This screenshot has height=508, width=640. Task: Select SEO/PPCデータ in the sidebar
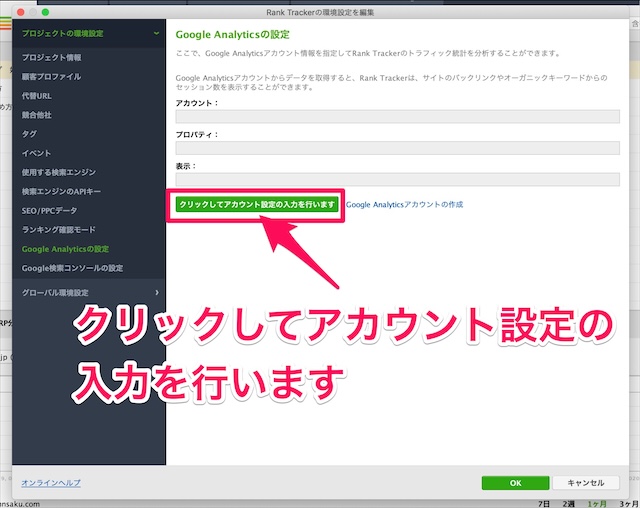click(49, 211)
